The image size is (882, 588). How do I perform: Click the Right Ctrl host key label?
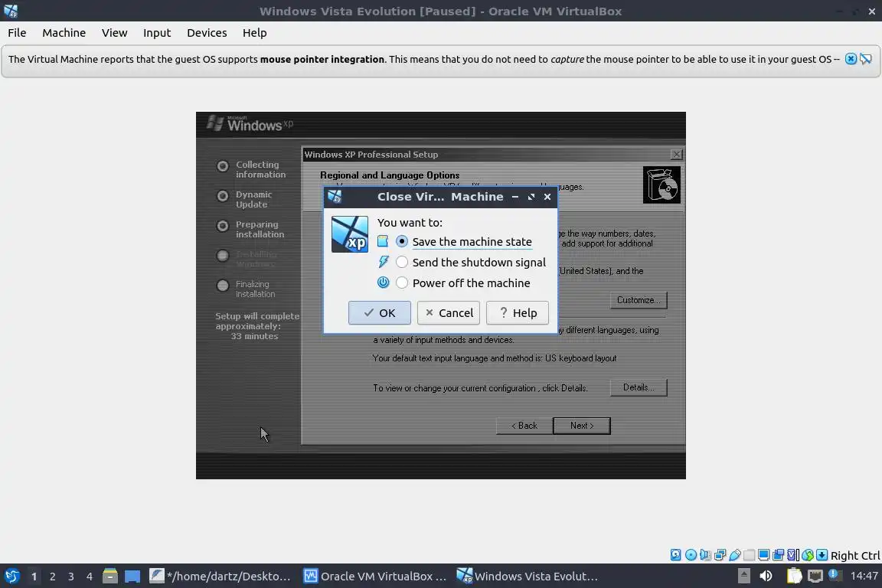[x=855, y=555]
